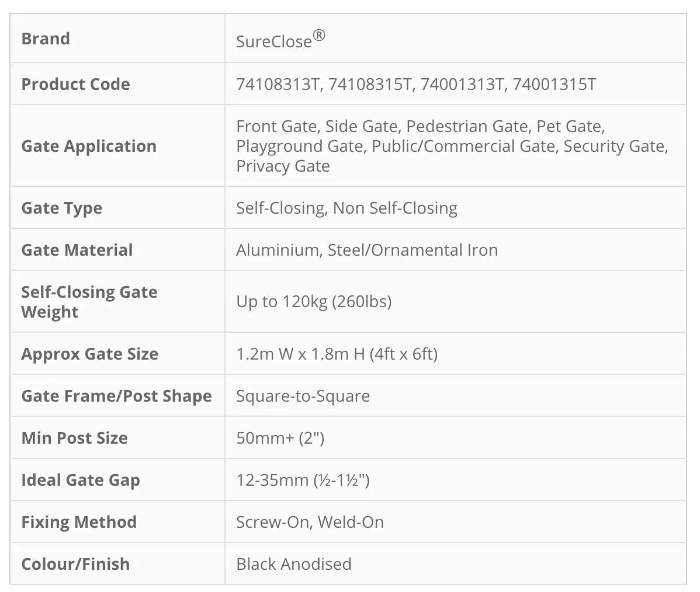Click the Screw-On, Weld-On fixing method value

coord(310,522)
